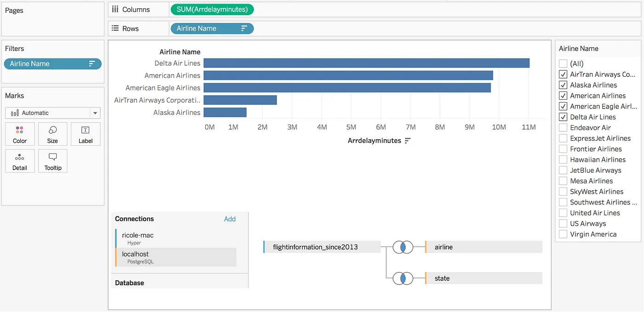
Task: Open the Label marks card
Action: point(86,134)
